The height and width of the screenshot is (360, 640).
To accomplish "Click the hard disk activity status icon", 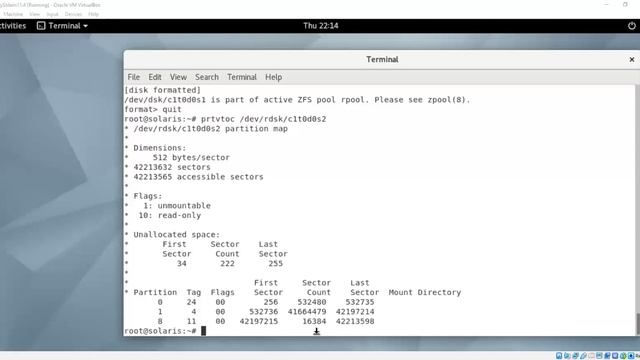I will coord(559,356).
